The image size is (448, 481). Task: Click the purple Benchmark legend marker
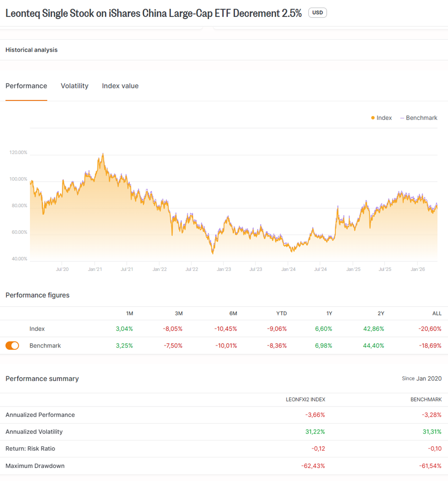[402, 118]
